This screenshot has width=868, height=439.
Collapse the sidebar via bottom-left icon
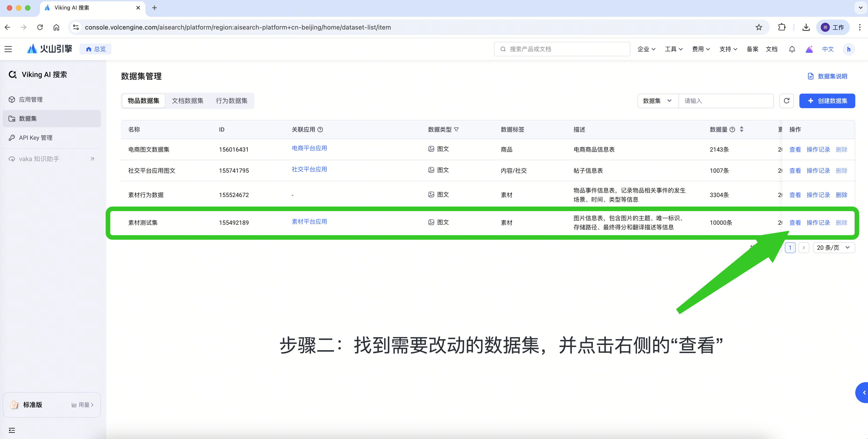[12, 430]
